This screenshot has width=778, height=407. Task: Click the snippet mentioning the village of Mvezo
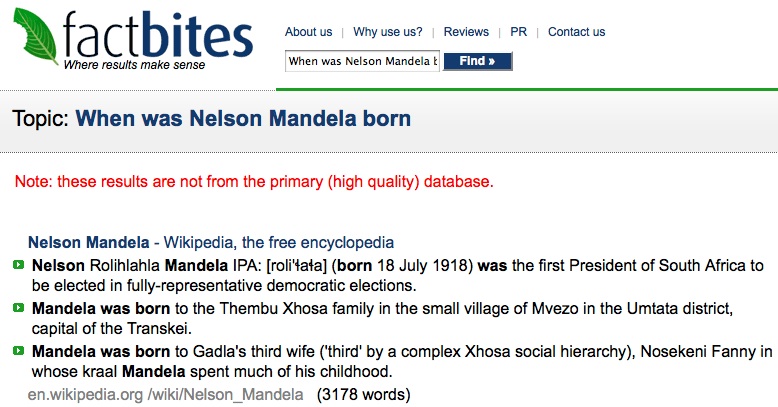[x=382, y=319]
